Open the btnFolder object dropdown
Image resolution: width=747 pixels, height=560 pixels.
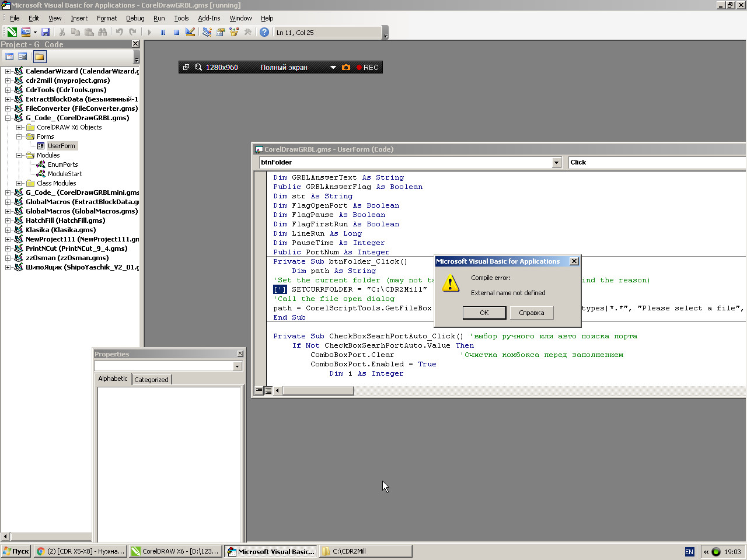556,163
